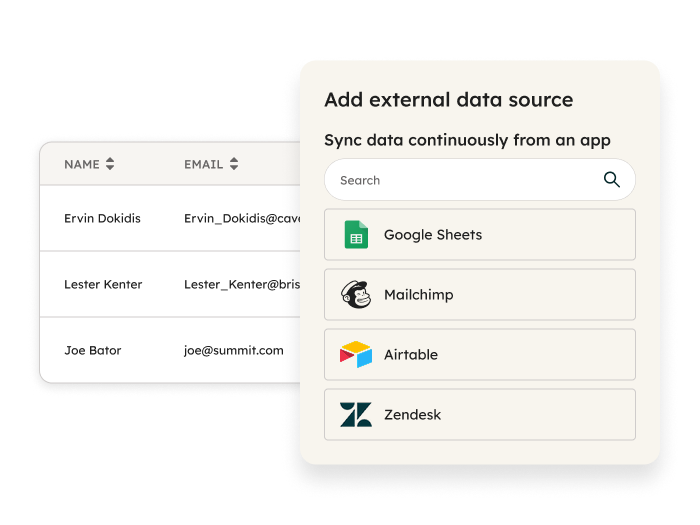Screen dimensions: 700x525
Task: Select the Lester Kenter row name
Action: pyautogui.click(x=103, y=284)
